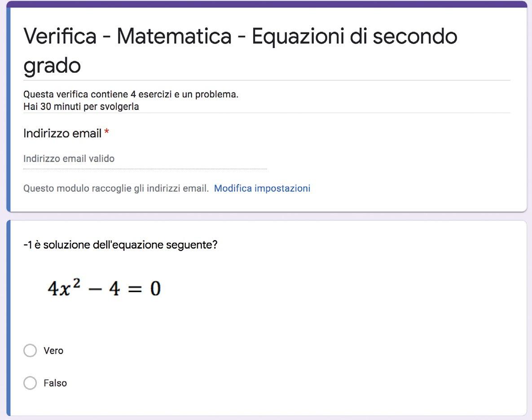Image resolution: width=532 pixels, height=420 pixels.
Task: Click the description line about 4 esercizi
Action: (131, 94)
